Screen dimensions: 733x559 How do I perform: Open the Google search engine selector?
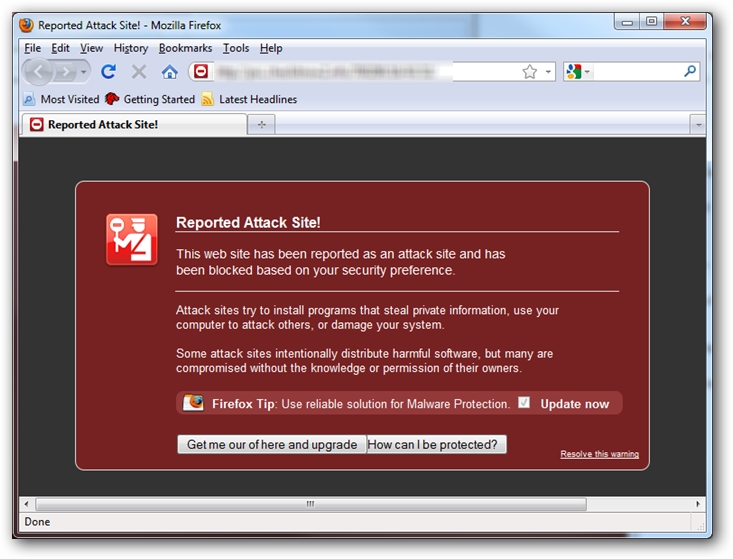pyautogui.click(x=578, y=72)
